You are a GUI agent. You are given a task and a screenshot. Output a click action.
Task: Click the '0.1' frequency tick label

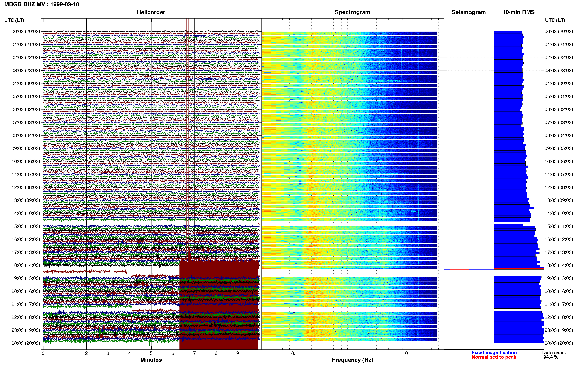pyautogui.click(x=295, y=353)
